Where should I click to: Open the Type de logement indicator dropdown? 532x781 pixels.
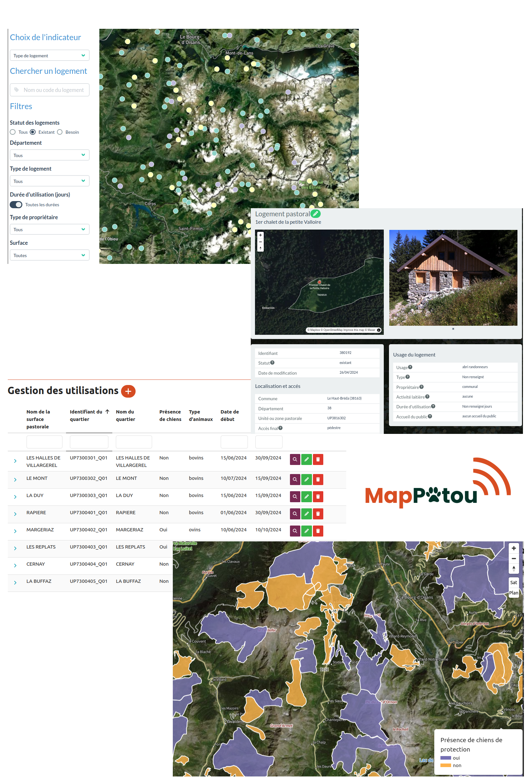50,55
